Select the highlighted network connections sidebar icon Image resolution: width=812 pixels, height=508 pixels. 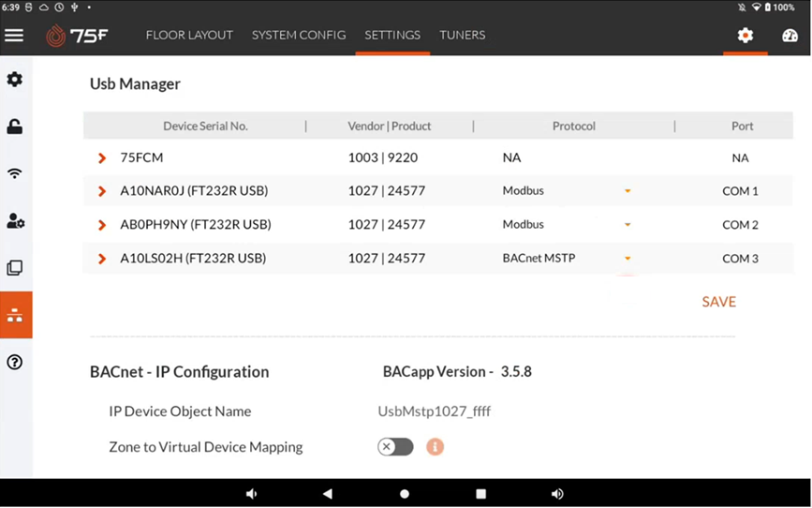pos(16,315)
